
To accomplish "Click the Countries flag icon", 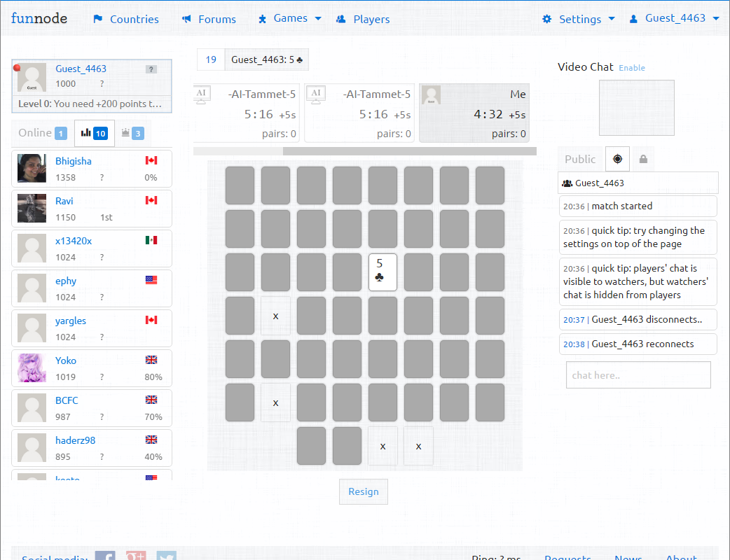I will click(98, 19).
